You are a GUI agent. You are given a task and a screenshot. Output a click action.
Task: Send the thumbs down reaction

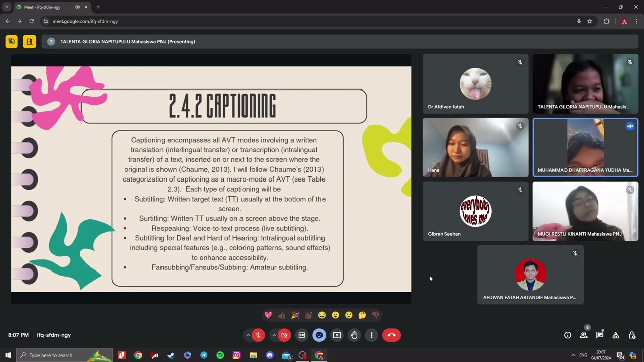[x=375, y=315]
